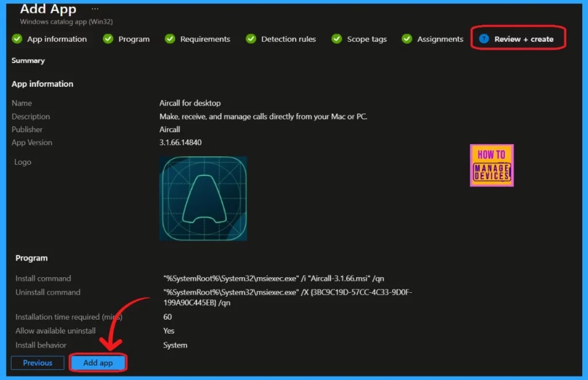Click the Add app button
Image resolution: width=588 pixels, height=380 pixels.
98,363
